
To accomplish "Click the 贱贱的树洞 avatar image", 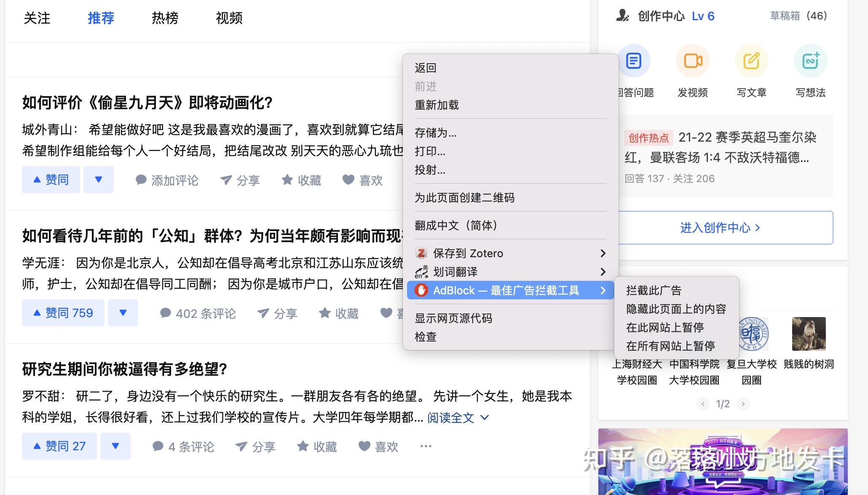I will [x=809, y=334].
